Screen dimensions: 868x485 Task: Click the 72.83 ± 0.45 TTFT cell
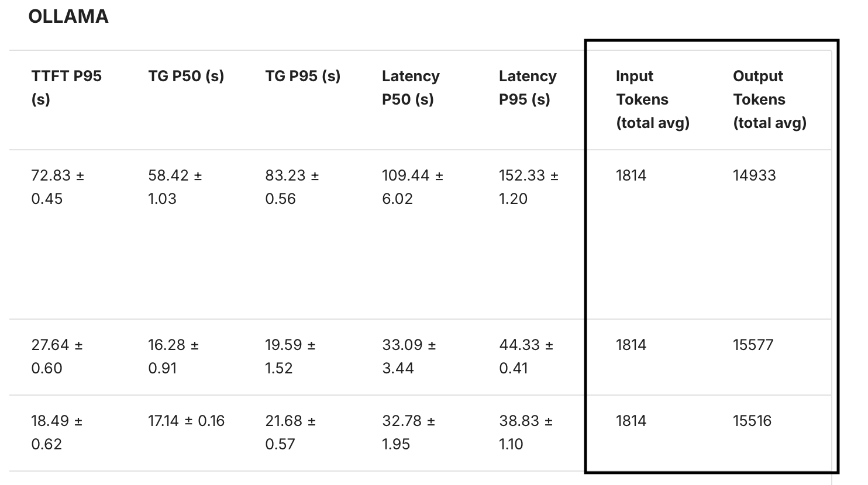pos(57,187)
